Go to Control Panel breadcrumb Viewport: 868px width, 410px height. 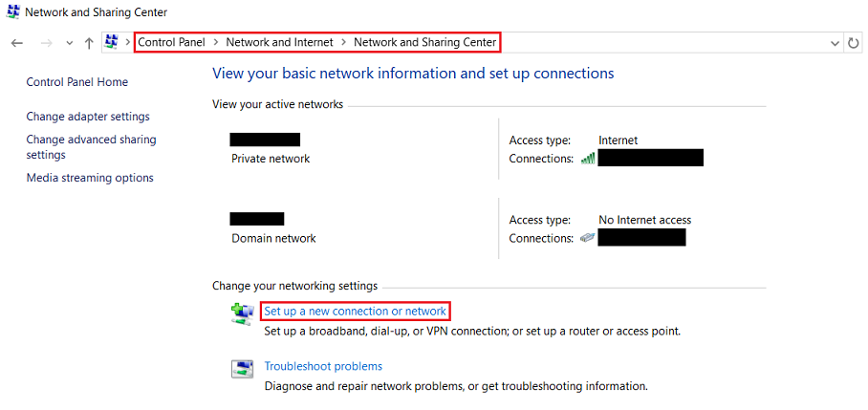pos(172,42)
